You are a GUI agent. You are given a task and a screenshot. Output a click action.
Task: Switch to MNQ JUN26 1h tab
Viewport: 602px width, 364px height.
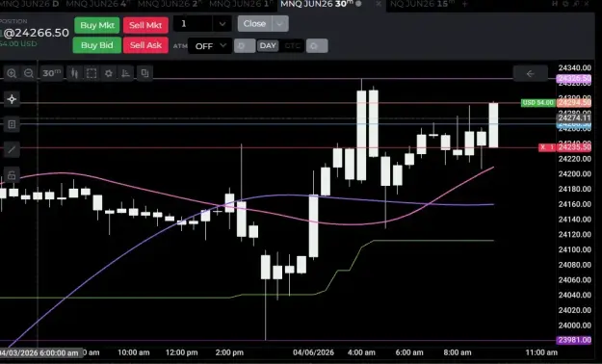241,4
